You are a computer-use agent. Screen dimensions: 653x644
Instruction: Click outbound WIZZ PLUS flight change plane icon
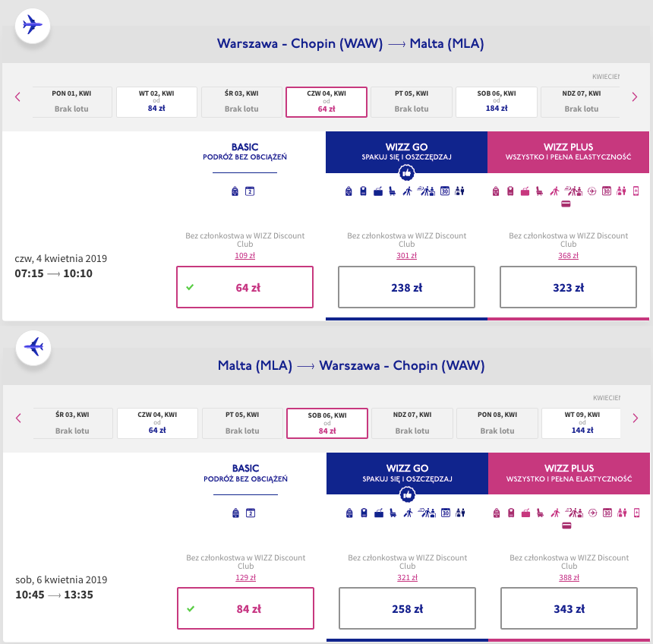tap(591, 191)
